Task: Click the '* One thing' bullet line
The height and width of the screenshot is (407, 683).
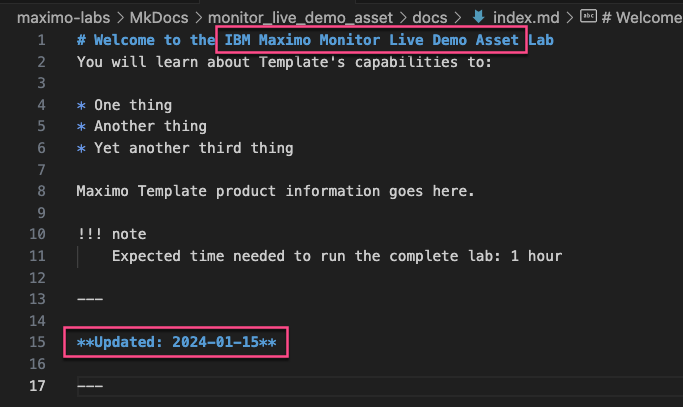Action: 125,105
